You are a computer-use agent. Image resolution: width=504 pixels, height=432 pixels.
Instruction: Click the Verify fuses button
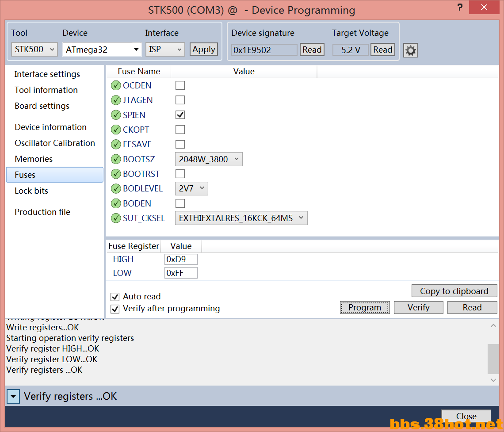click(x=419, y=308)
